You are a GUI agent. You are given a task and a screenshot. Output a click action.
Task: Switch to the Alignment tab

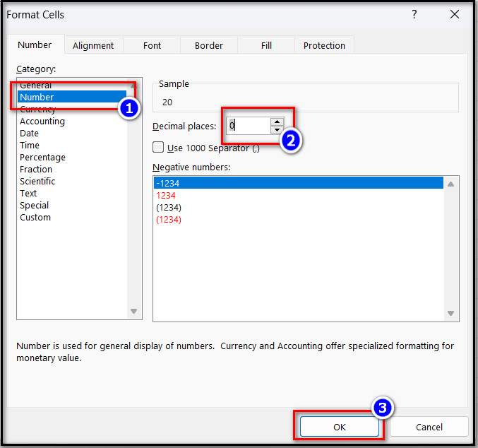pos(92,45)
